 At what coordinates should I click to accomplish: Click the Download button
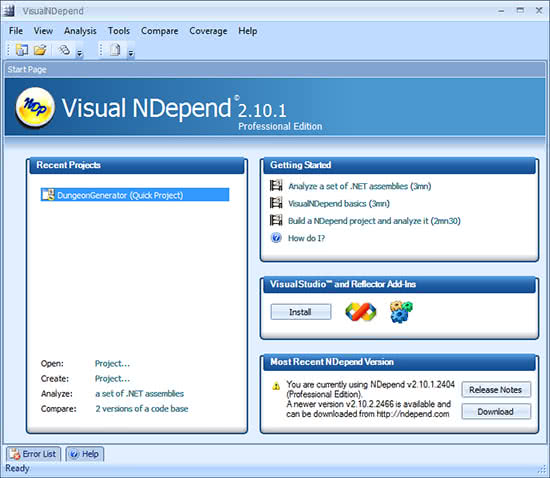496,411
